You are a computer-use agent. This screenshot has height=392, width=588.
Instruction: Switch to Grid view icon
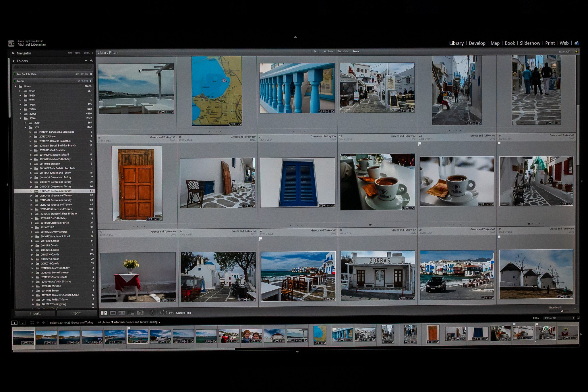pos(104,313)
